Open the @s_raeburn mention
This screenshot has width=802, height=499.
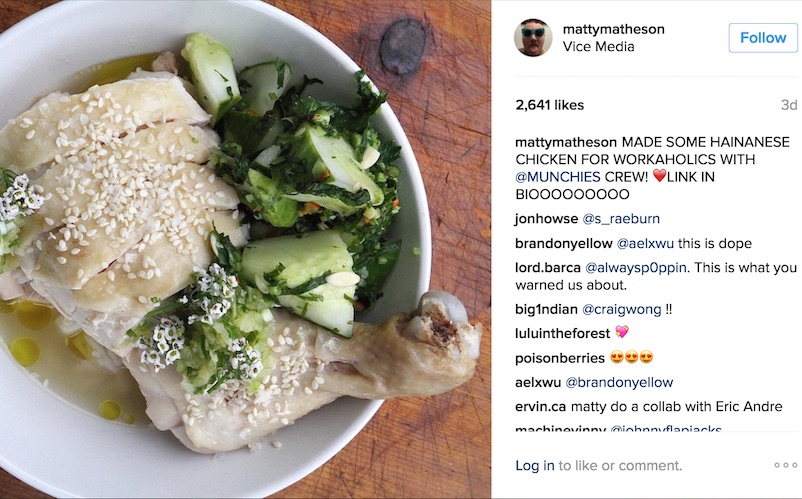click(621, 219)
